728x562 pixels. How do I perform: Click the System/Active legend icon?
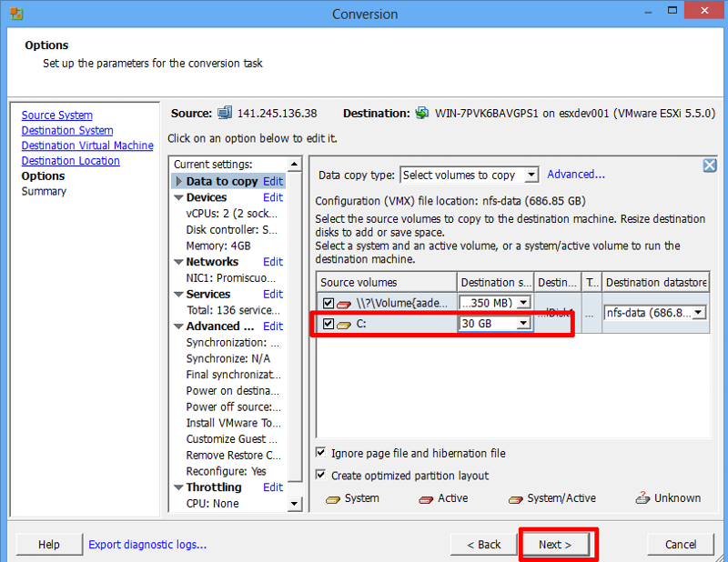[x=515, y=499]
